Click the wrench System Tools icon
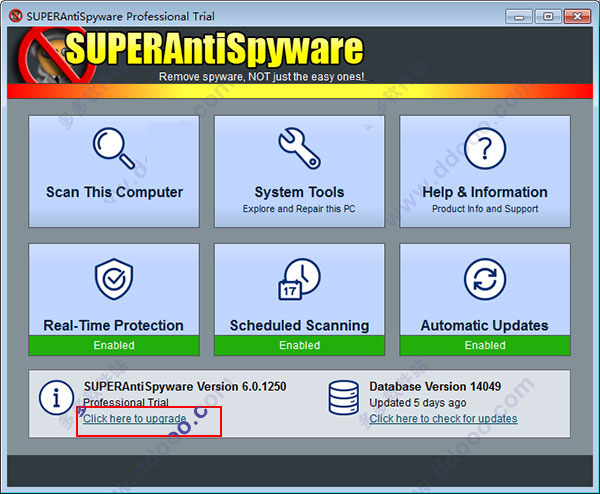Viewport: 600px width, 494px height. tap(299, 148)
